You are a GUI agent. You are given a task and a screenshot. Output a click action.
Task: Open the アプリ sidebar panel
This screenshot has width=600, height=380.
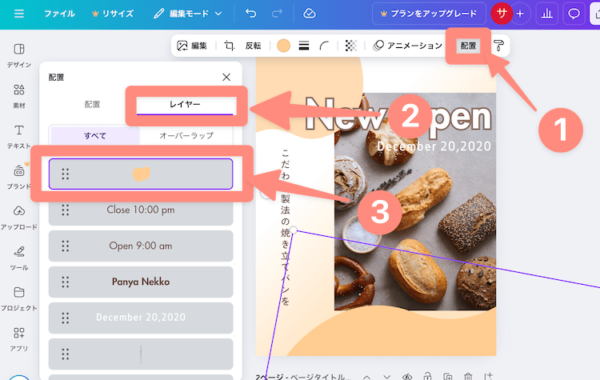tap(19, 339)
